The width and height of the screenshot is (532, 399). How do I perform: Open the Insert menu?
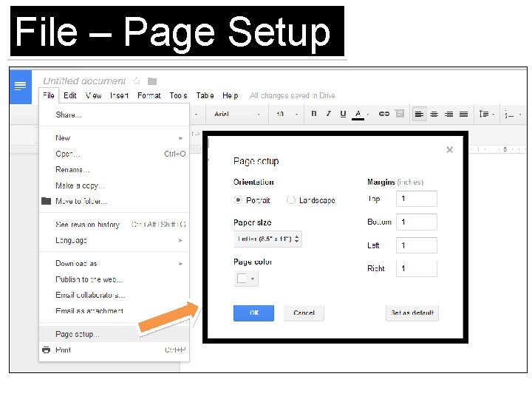119,95
